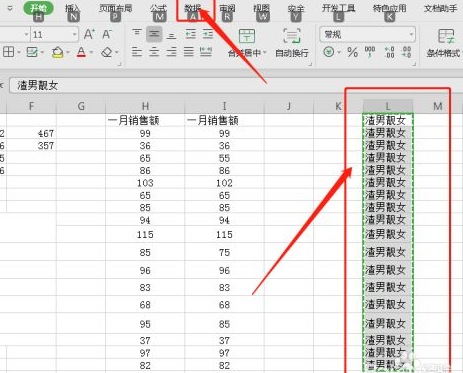
Task: Click the eraser clear formatting icon
Action: (107, 52)
